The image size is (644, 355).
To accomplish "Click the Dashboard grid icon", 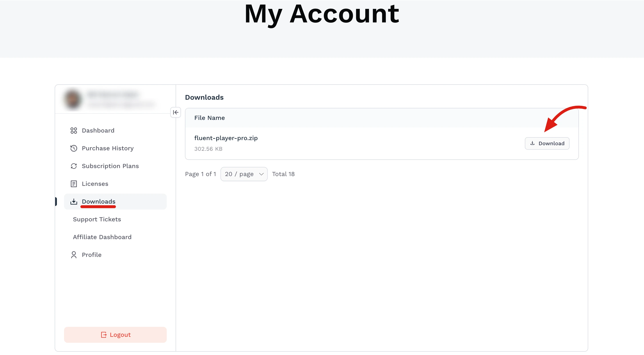I will pyautogui.click(x=74, y=131).
